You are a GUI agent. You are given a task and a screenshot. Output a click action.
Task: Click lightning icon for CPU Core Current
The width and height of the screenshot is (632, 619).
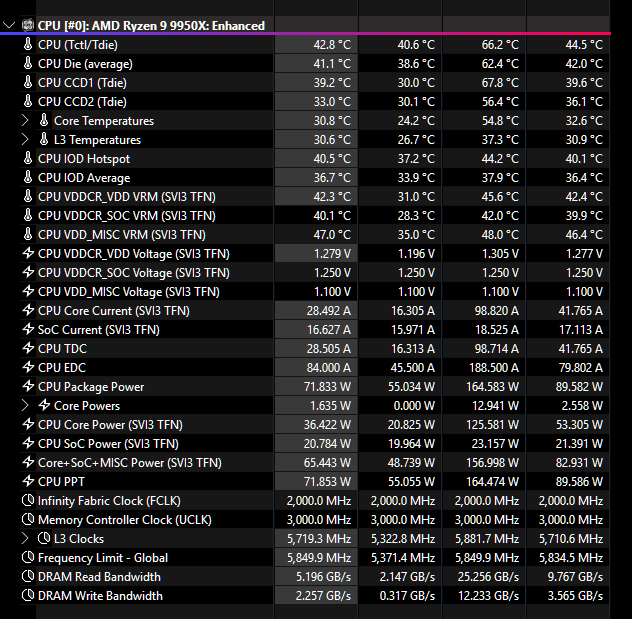[x=28, y=310]
